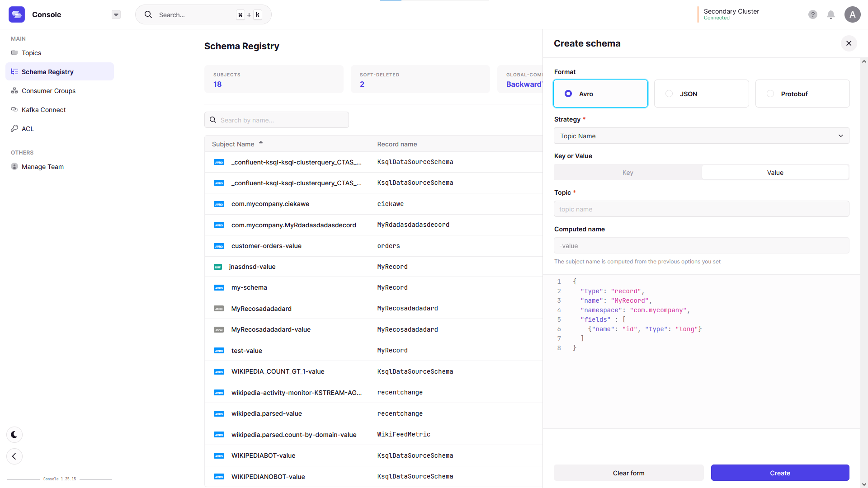This screenshot has height=488, width=868.
Task: Click Avro icon of com.mycompany.MyRdadasdadasdecord row
Action: 219,225
